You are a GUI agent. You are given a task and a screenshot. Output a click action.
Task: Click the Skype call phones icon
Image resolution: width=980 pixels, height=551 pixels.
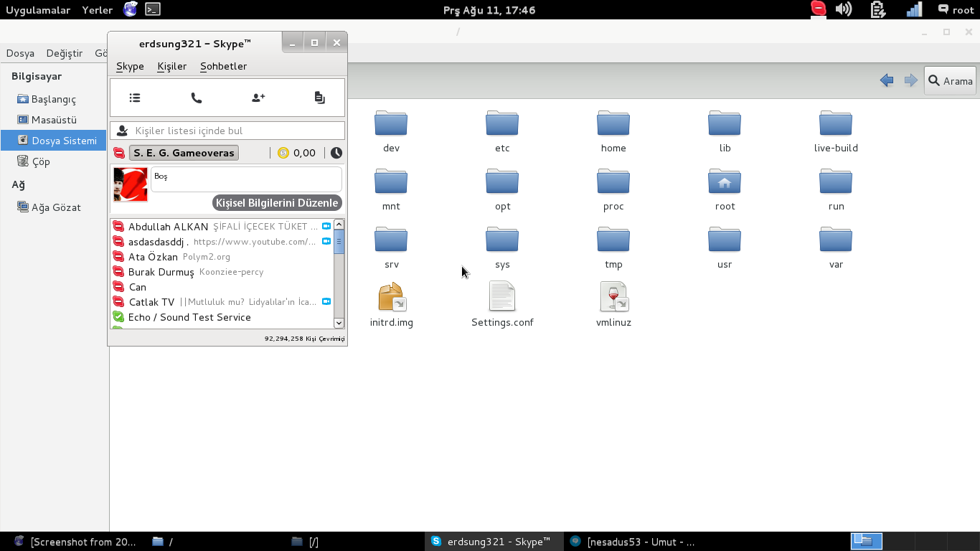[x=197, y=98]
